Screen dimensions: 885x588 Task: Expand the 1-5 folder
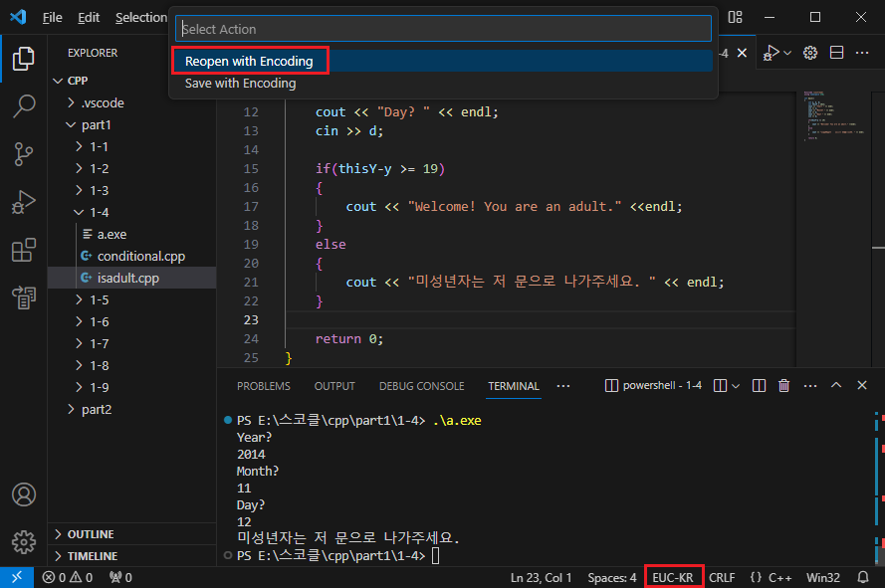(x=132, y=299)
